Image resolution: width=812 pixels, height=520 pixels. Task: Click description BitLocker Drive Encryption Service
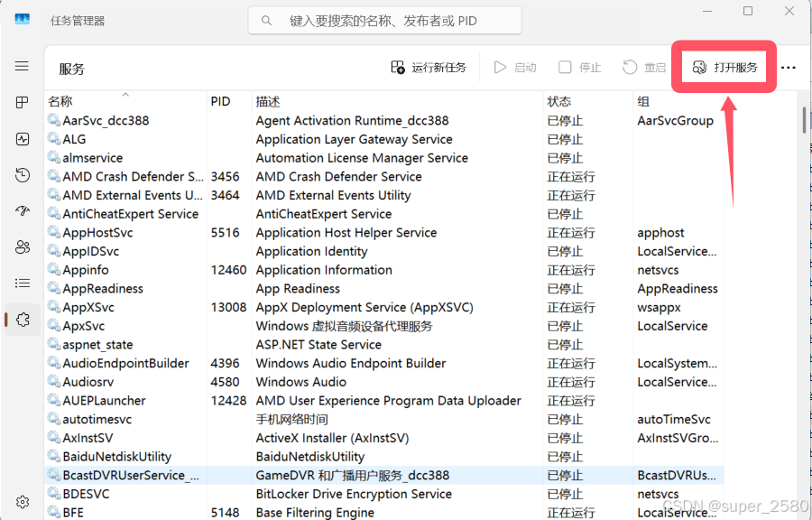pos(354,494)
